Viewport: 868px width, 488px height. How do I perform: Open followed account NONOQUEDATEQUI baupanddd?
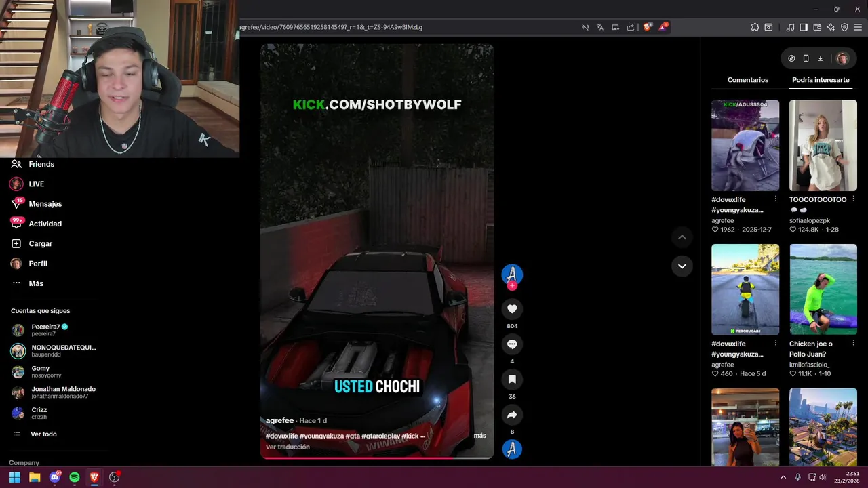coord(53,350)
